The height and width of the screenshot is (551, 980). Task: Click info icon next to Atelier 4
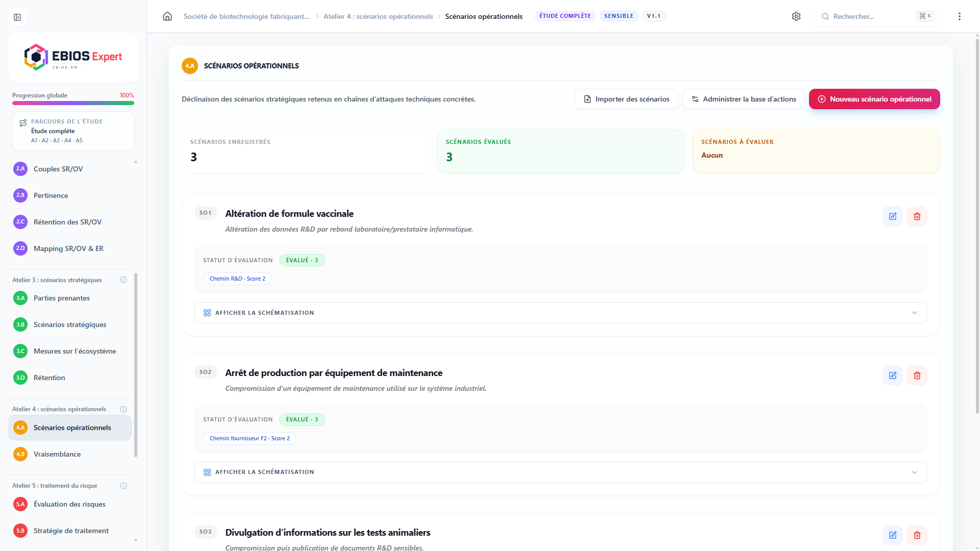coord(124,409)
